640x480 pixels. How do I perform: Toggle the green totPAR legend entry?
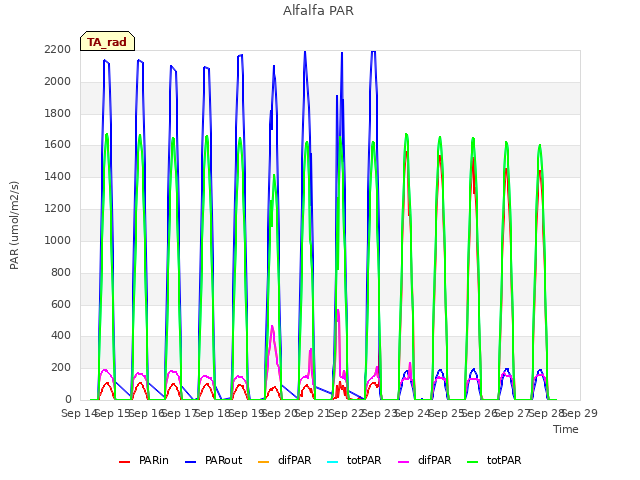point(494,460)
